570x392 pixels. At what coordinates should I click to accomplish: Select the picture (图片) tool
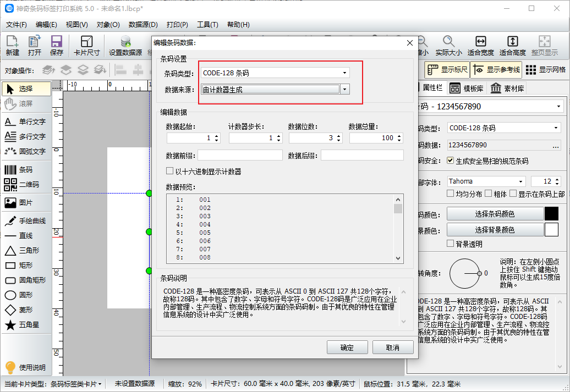click(x=25, y=203)
